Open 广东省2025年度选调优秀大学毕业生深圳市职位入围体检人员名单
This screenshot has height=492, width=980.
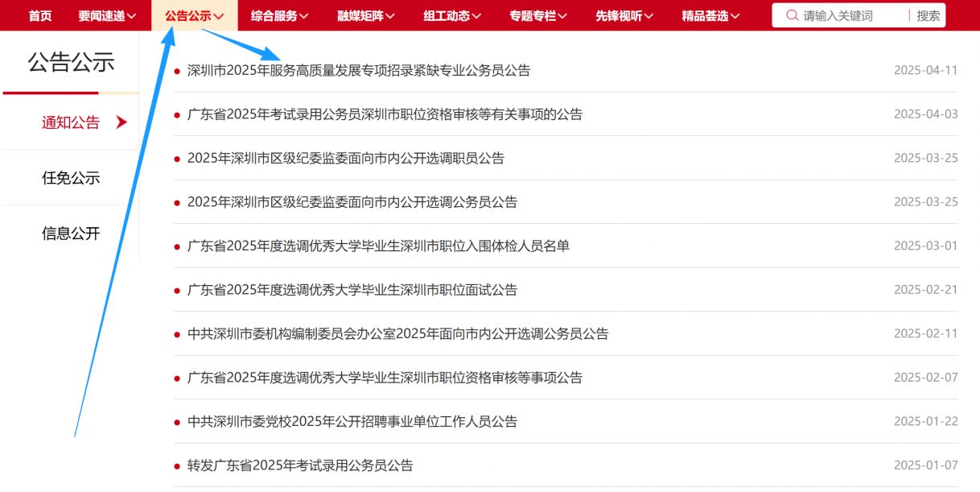coord(378,246)
